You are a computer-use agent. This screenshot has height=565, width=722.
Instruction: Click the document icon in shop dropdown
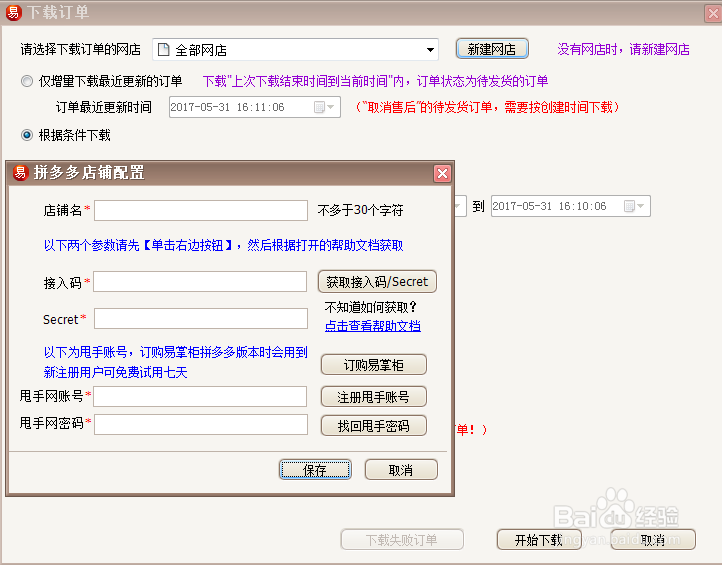(x=163, y=49)
